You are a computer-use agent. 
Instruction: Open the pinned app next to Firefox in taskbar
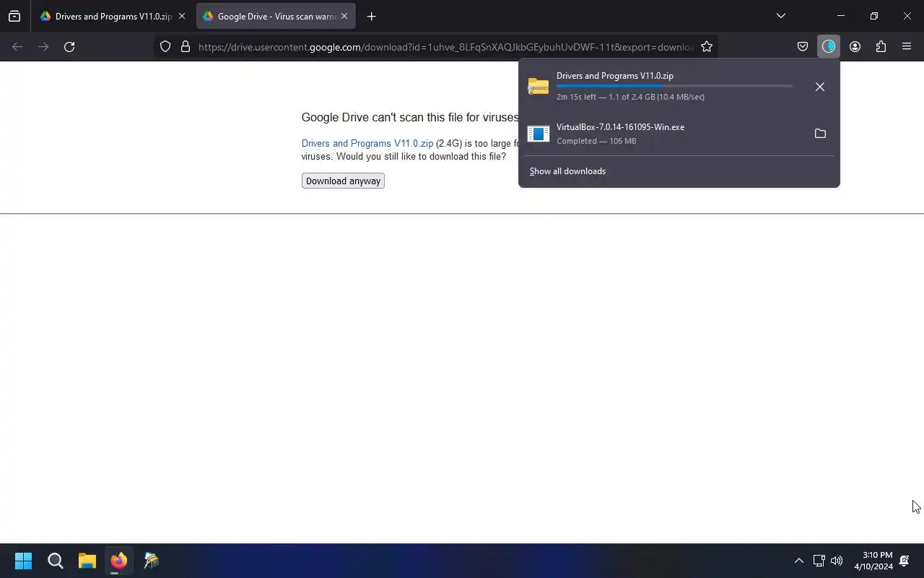[151, 561]
